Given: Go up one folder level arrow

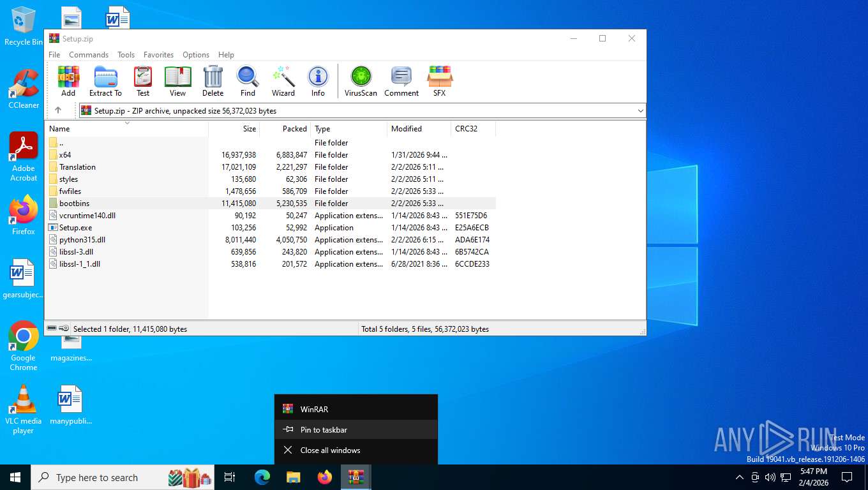Looking at the screenshot, I should click(58, 110).
